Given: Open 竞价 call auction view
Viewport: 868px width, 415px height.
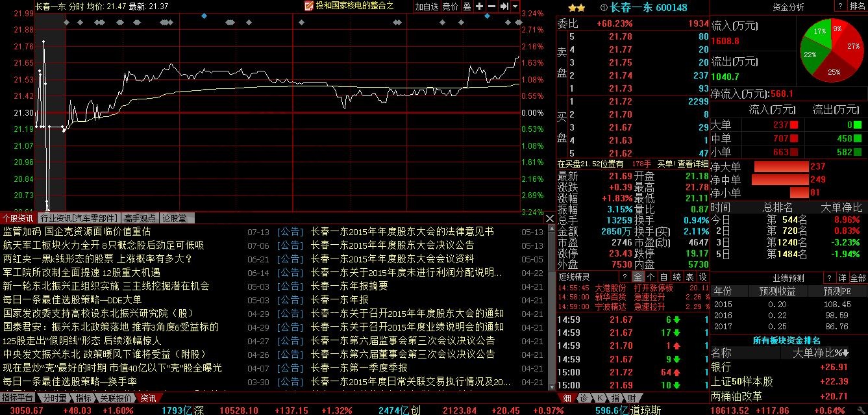Looking at the screenshot, I should [x=450, y=7].
